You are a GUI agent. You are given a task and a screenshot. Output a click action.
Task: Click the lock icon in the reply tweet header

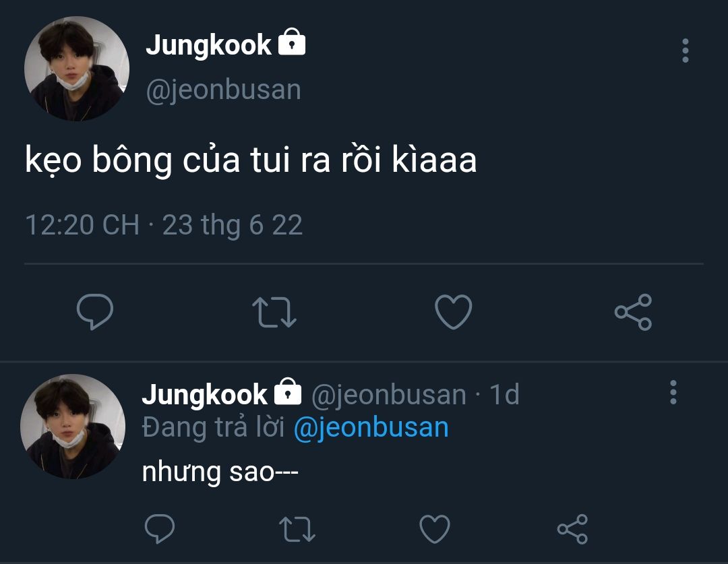point(288,392)
